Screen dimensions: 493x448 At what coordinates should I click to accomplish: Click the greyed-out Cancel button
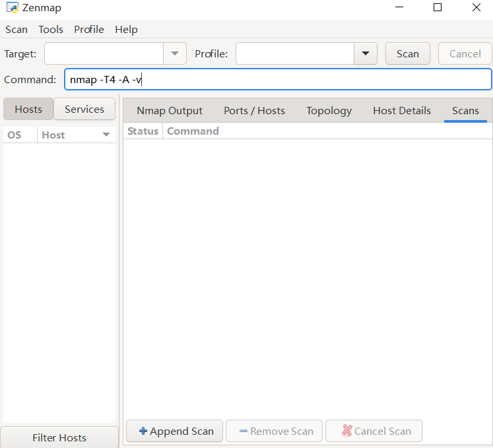point(465,53)
